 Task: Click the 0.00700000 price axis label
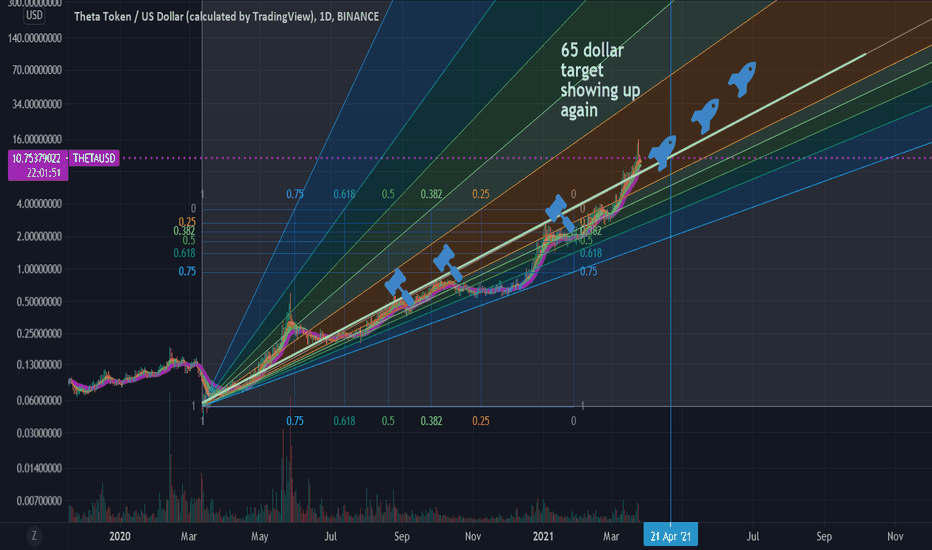tap(39, 501)
